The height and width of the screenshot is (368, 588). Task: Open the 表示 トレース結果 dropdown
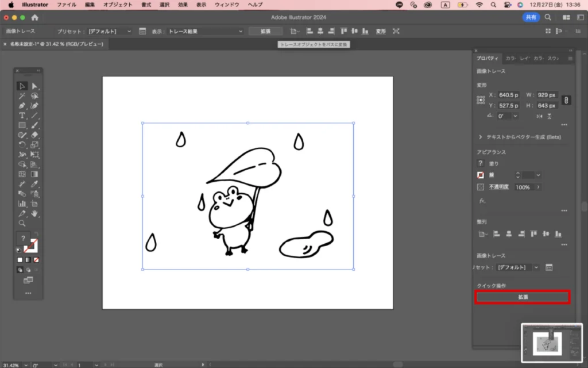point(205,31)
